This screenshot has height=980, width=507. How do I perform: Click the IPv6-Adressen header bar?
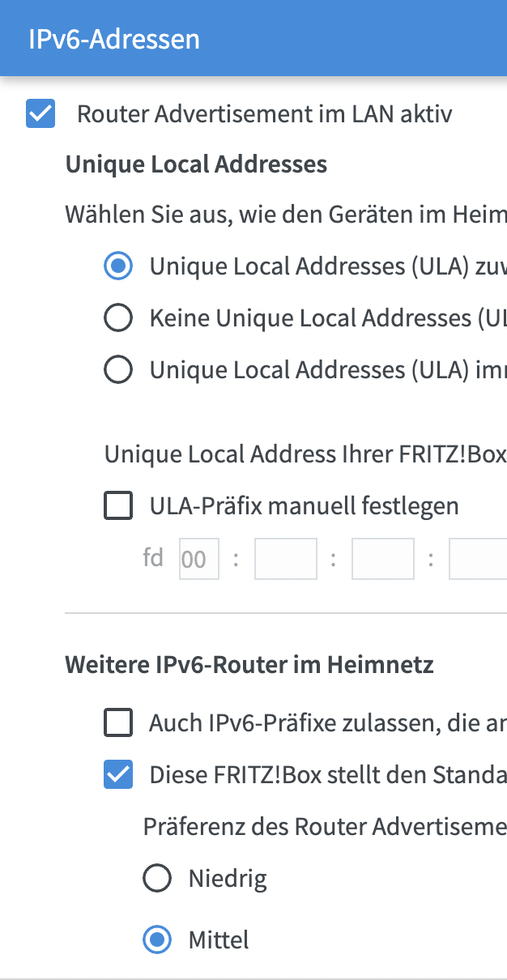coord(253,38)
